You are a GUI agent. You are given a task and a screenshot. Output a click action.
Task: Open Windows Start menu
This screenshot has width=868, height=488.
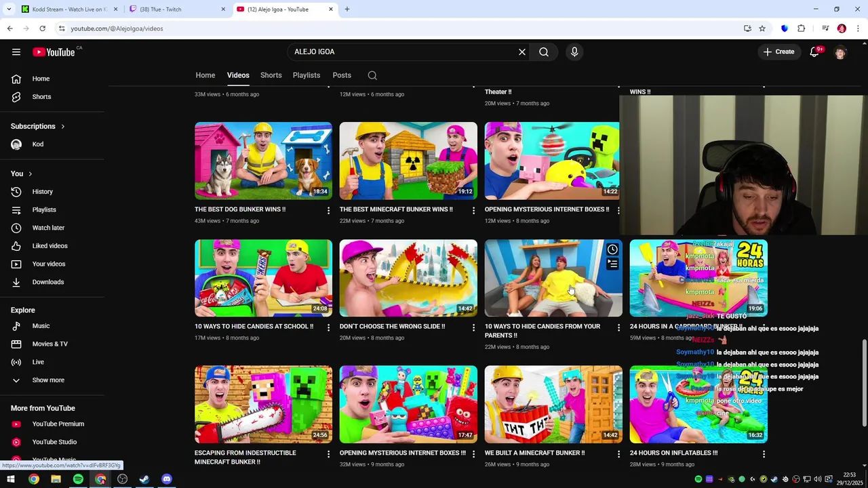coord(11,479)
